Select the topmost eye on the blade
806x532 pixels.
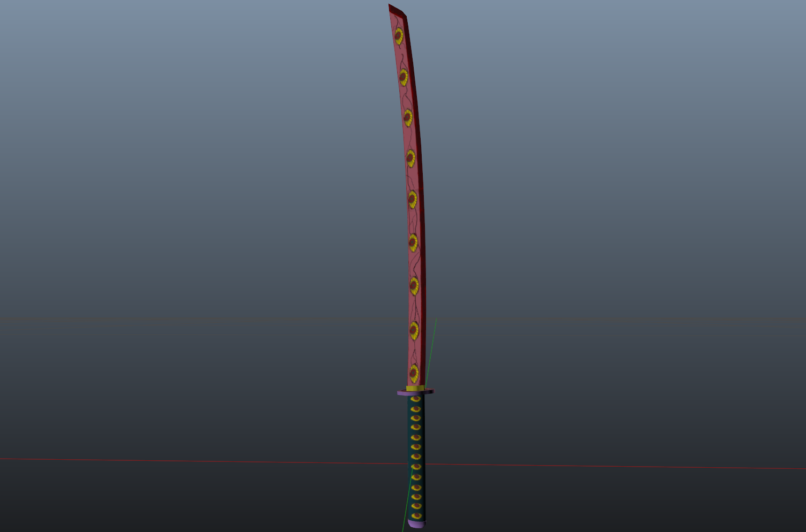coord(399,36)
